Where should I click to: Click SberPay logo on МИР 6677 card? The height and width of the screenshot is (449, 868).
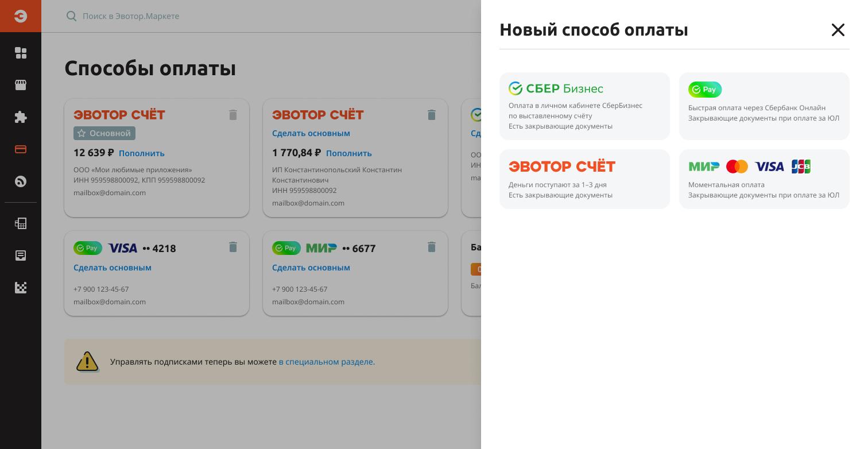(x=286, y=248)
